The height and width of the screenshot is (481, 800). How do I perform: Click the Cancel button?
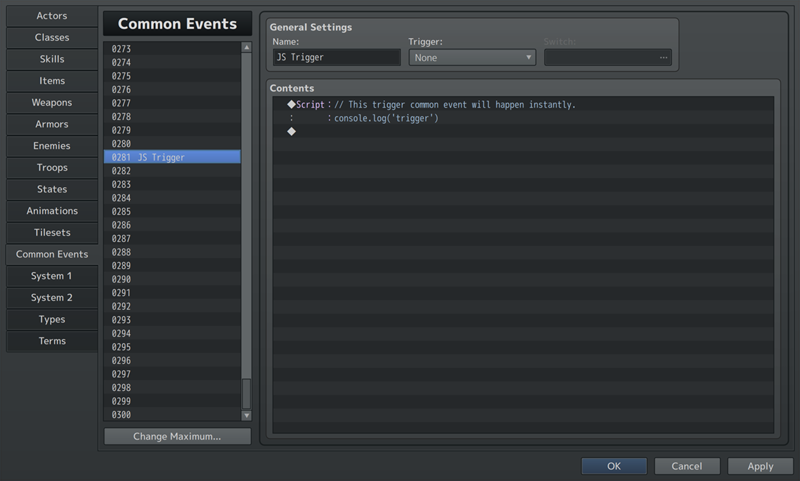click(687, 466)
